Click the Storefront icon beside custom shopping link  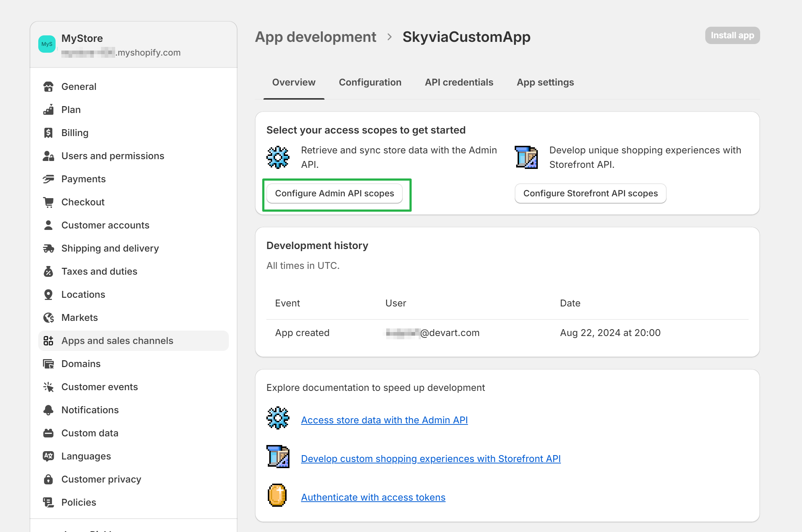[278, 457]
